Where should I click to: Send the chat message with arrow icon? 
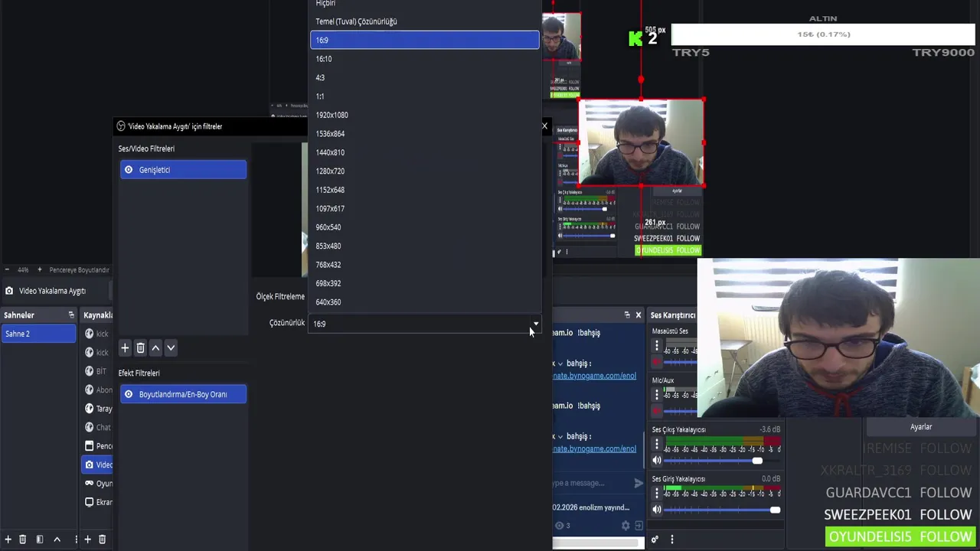point(639,483)
